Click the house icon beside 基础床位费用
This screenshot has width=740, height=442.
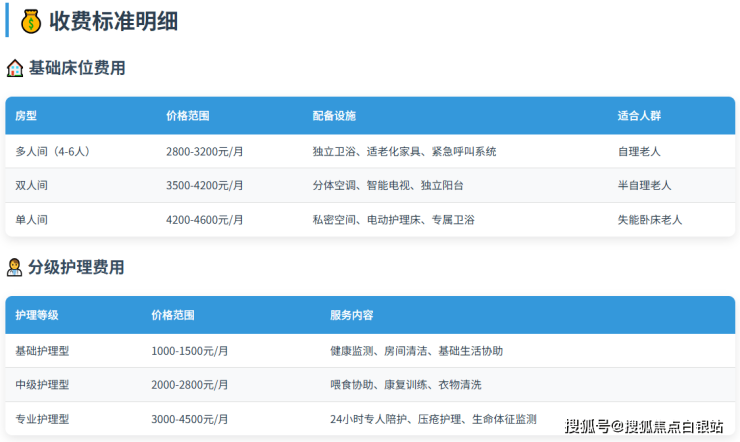pos(15,69)
